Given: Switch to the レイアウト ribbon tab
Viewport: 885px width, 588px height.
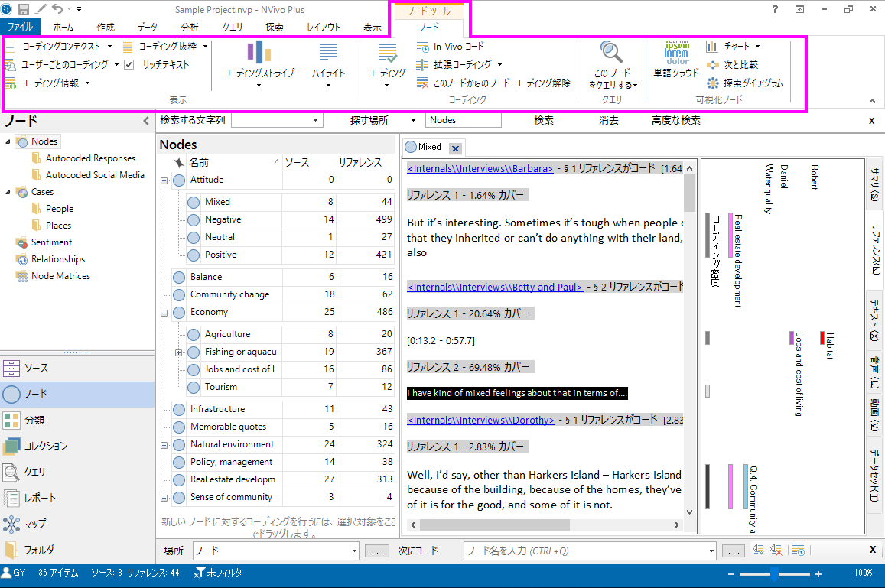Looking at the screenshot, I should pyautogui.click(x=324, y=27).
